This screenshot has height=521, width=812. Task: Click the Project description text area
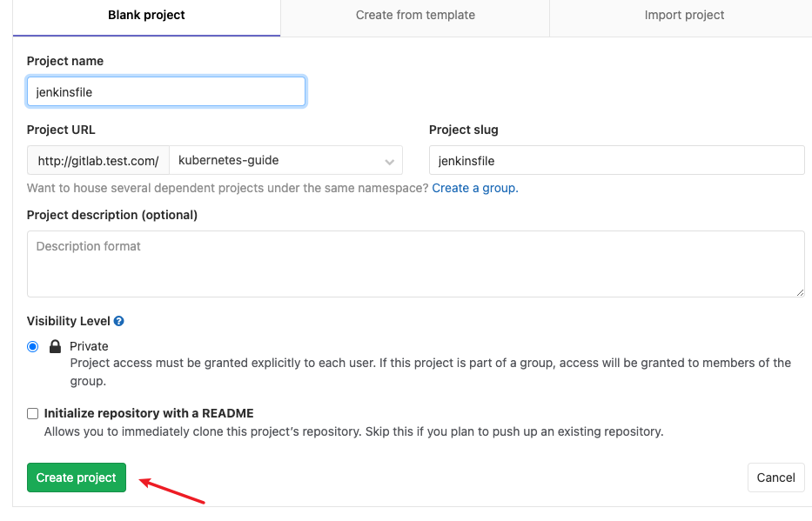pos(415,264)
